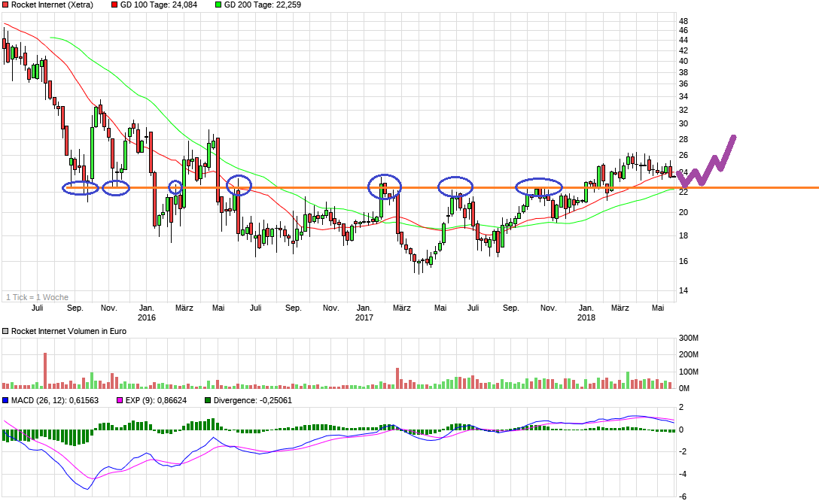Click the gray square beside Rocket Internet Volumen
Screen dimensions: 819x504
[x=5, y=331]
